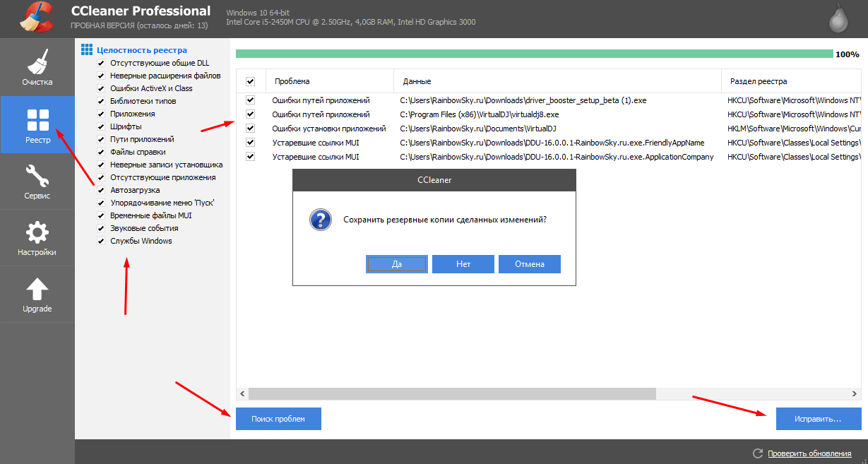Toggle Отсутствующие общие DLL checkbox
This screenshot has width=868, height=464.
tap(101, 63)
